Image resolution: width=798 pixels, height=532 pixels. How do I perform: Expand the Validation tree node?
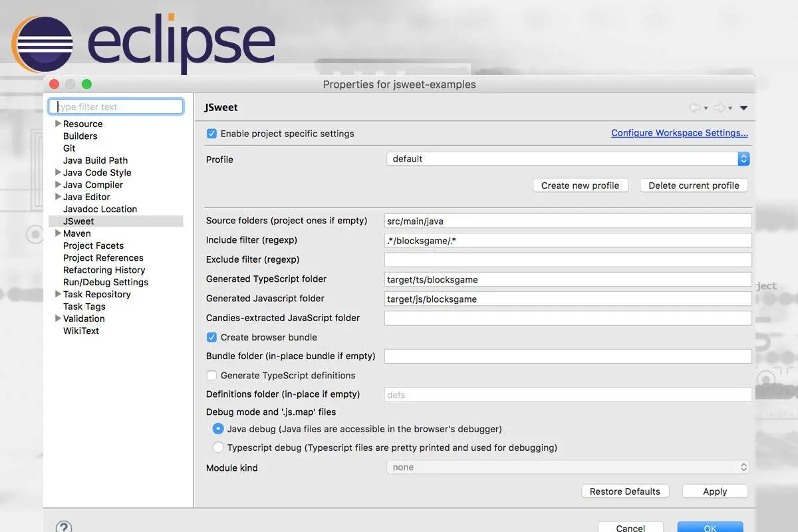tap(58, 319)
